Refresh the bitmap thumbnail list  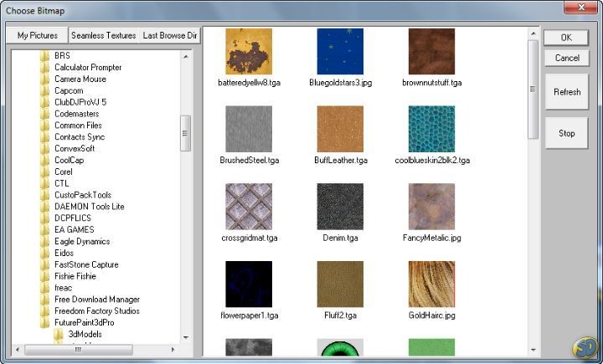click(567, 92)
